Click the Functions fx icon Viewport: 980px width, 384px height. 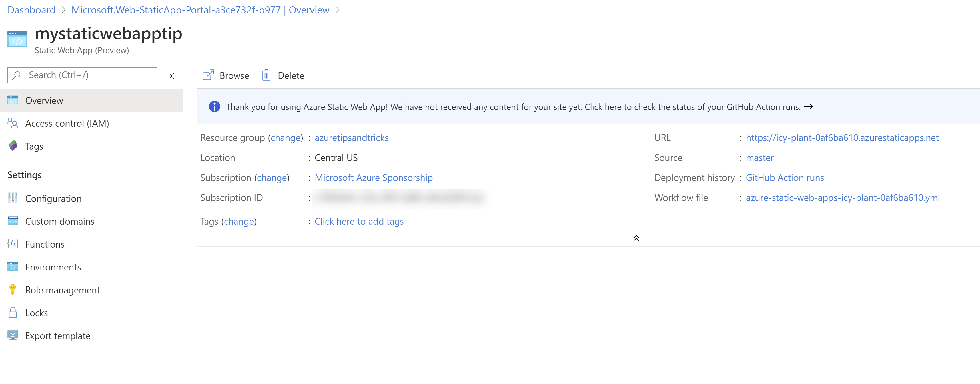[13, 244]
